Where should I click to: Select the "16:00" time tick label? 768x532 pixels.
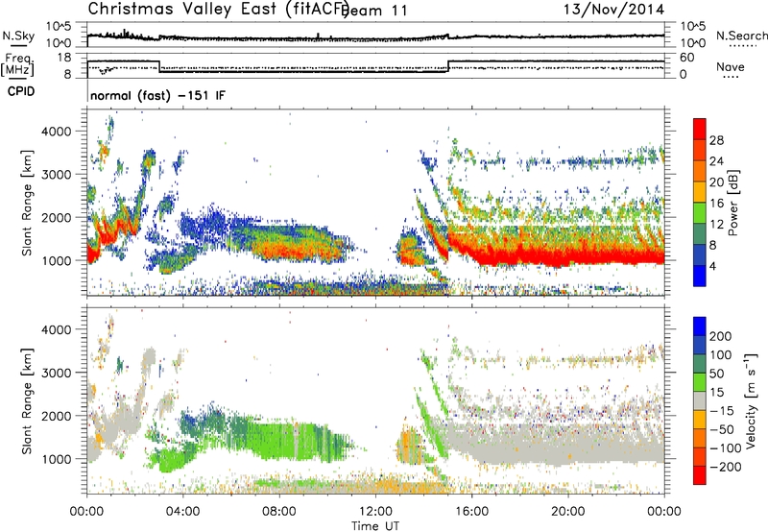tap(471, 512)
